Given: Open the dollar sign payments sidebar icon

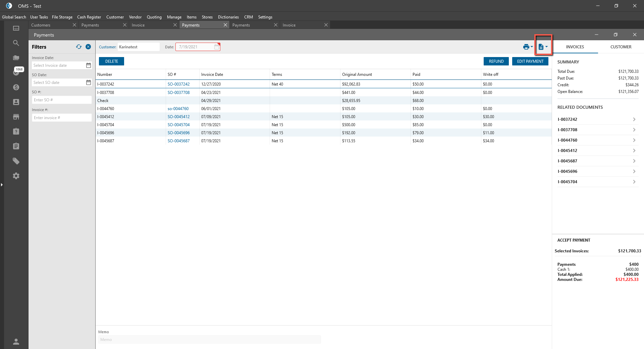Looking at the screenshot, I should click(16, 87).
